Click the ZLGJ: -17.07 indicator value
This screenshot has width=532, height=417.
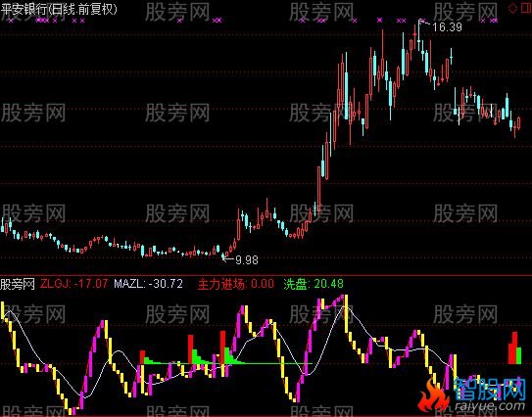73,284
